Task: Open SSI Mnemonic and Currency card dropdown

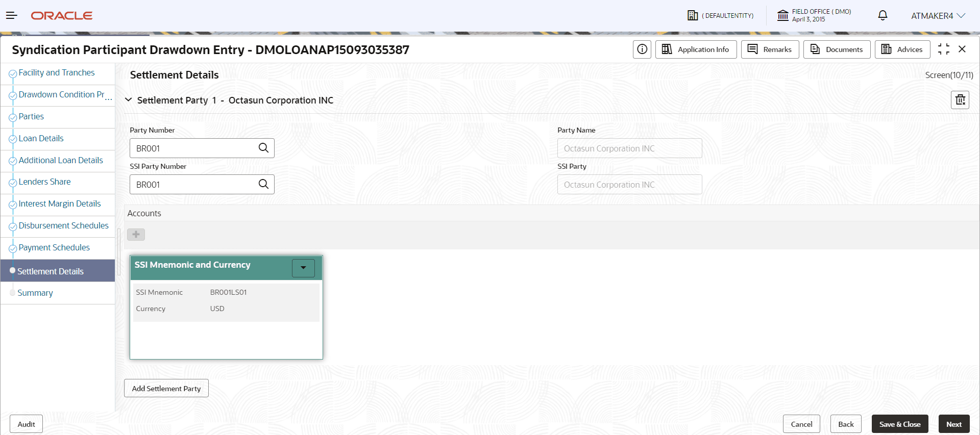Action: (x=303, y=268)
